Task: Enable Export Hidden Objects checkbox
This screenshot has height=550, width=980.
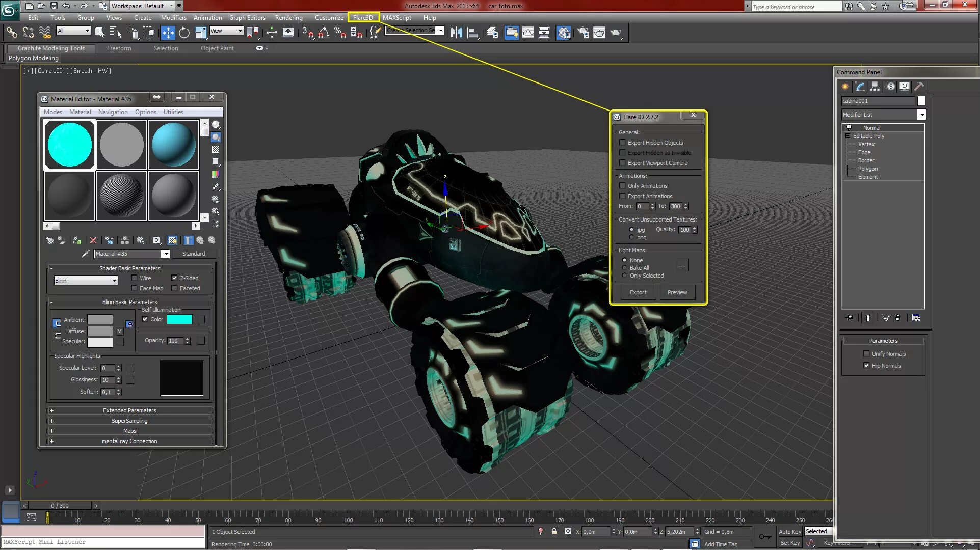Action: [622, 143]
